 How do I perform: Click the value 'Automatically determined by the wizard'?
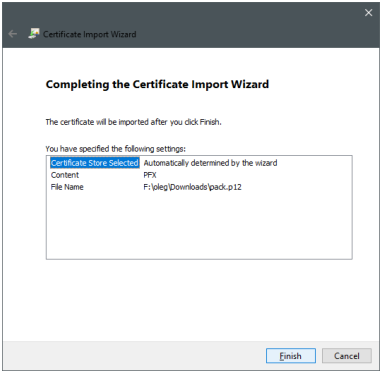tap(210, 163)
